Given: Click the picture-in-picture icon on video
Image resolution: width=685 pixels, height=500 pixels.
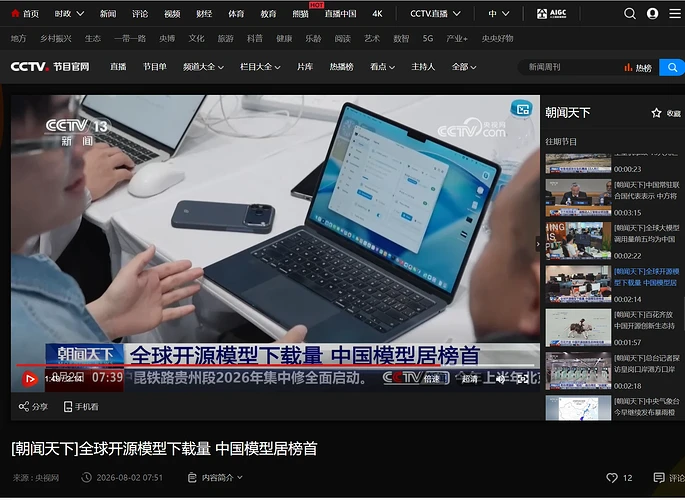Looking at the screenshot, I should [522, 109].
